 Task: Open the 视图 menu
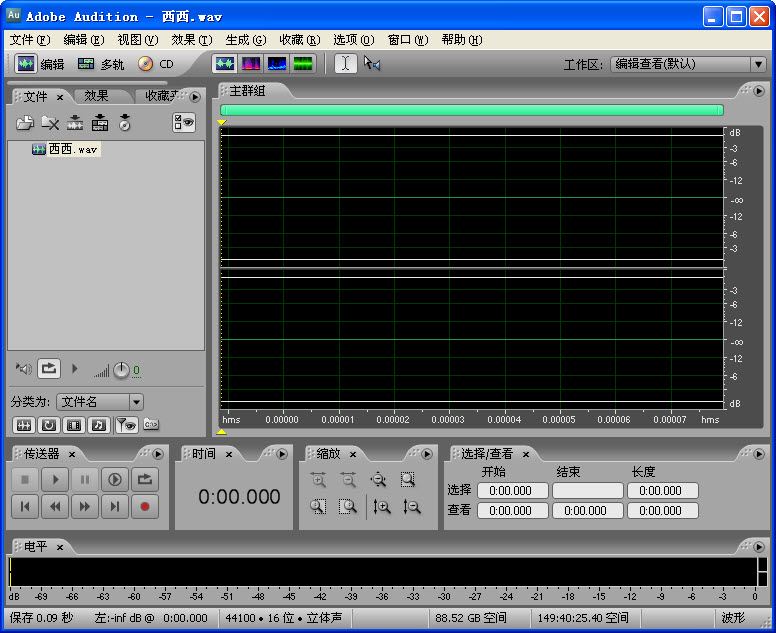(138, 40)
